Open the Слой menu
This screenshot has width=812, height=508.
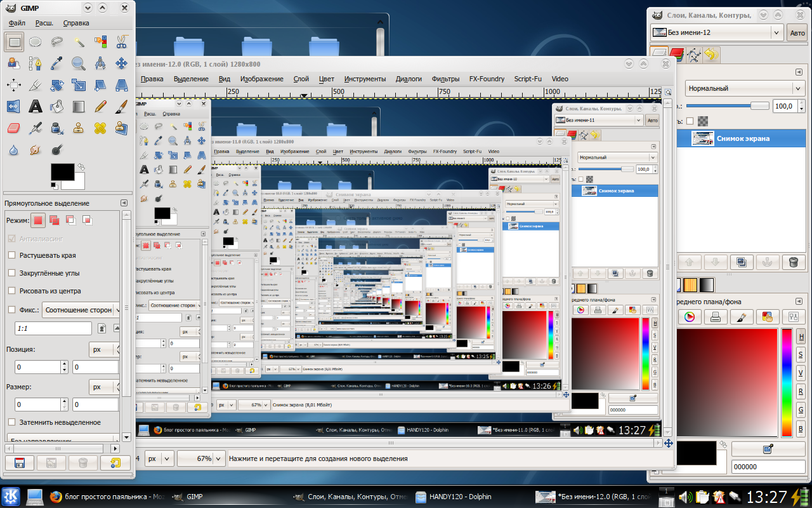point(301,79)
